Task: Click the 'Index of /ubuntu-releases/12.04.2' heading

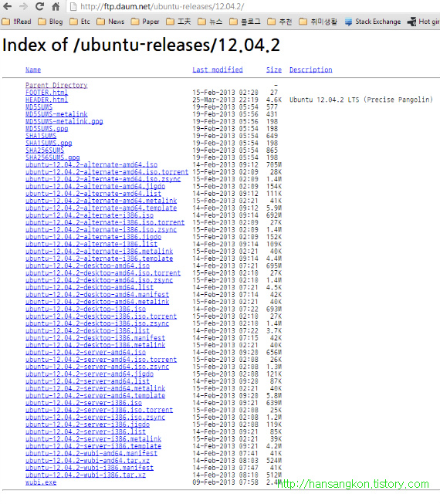Action: coord(141,45)
